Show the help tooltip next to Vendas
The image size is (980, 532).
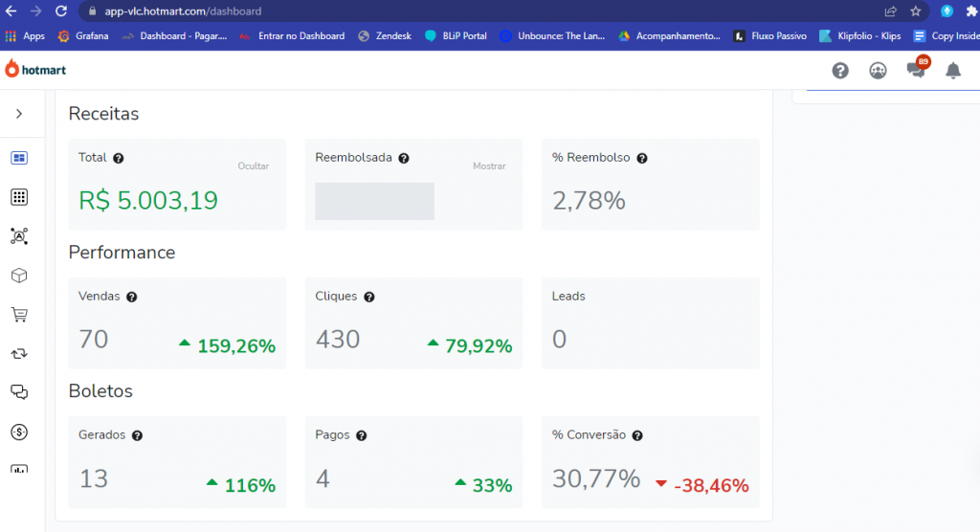(x=132, y=297)
